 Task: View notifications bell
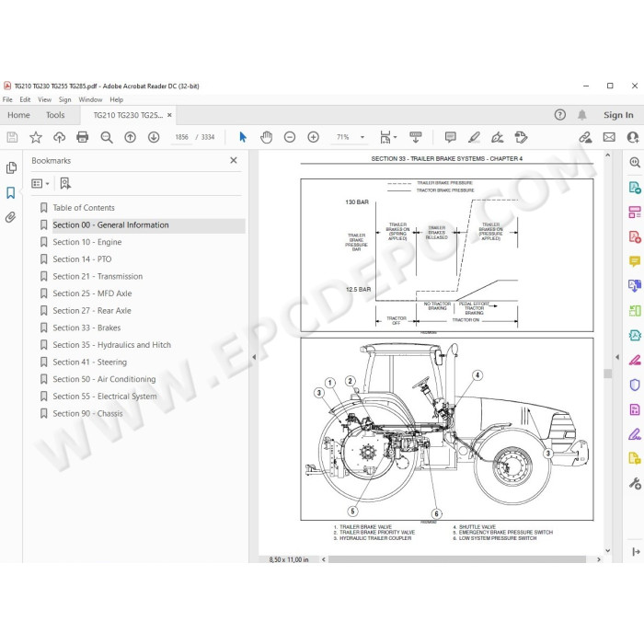tap(582, 115)
